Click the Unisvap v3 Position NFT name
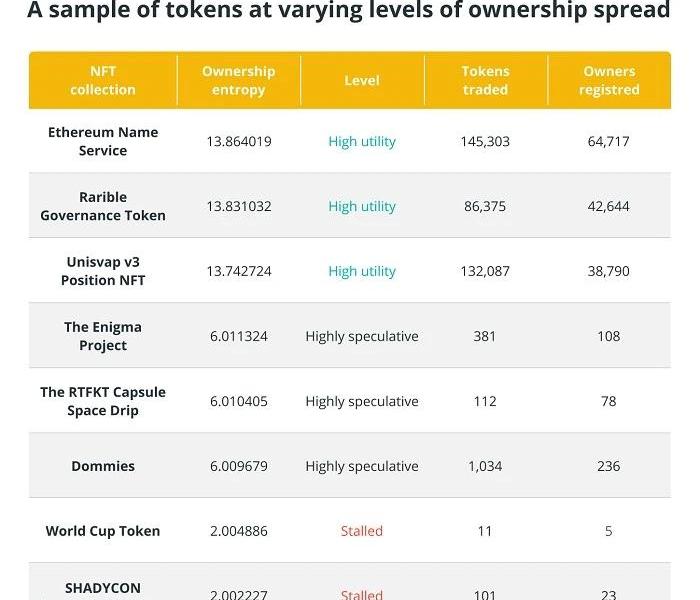The image size is (700, 600). [103, 271]
